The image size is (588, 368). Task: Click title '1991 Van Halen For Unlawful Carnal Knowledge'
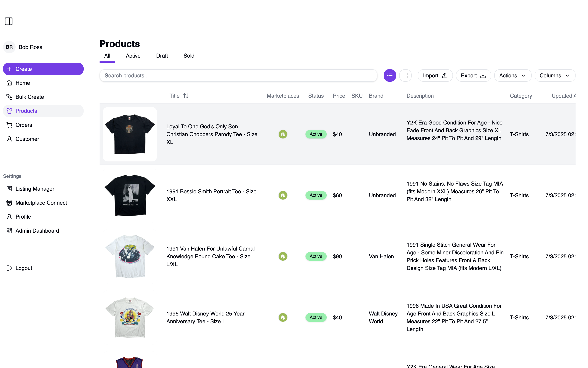pos(210,256)
